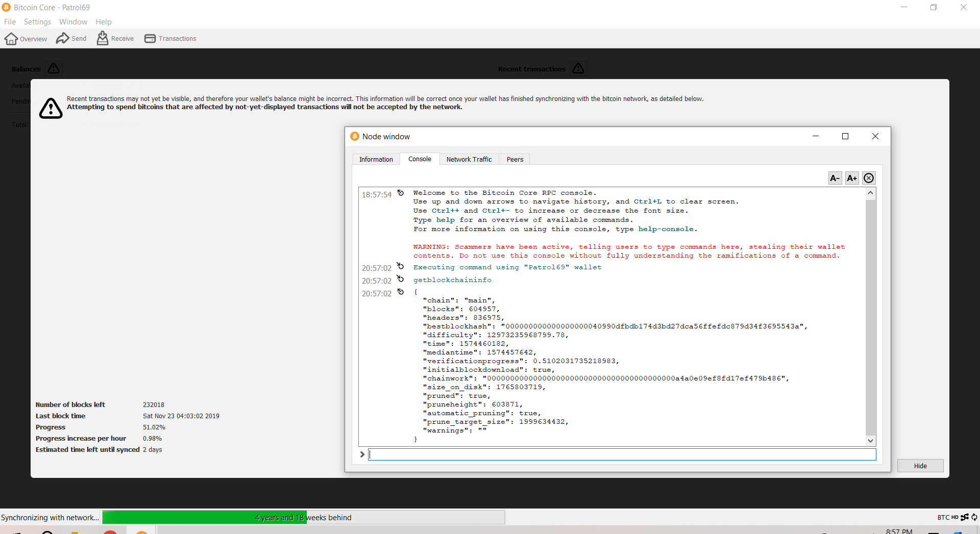Click the console scrollbar up arrow
The image size is (980, 534).
871,193
